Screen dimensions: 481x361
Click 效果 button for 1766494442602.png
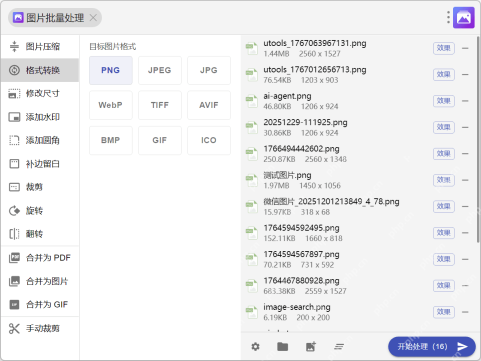444,154
